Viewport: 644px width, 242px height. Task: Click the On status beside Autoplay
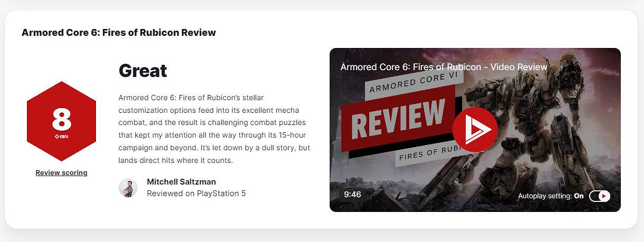[x=579, y=196]
